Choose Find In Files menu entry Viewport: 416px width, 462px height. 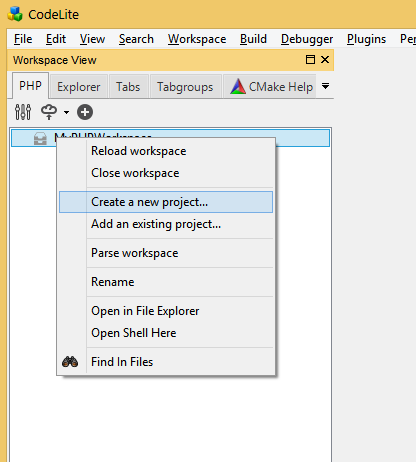click(x=166, y=362)
